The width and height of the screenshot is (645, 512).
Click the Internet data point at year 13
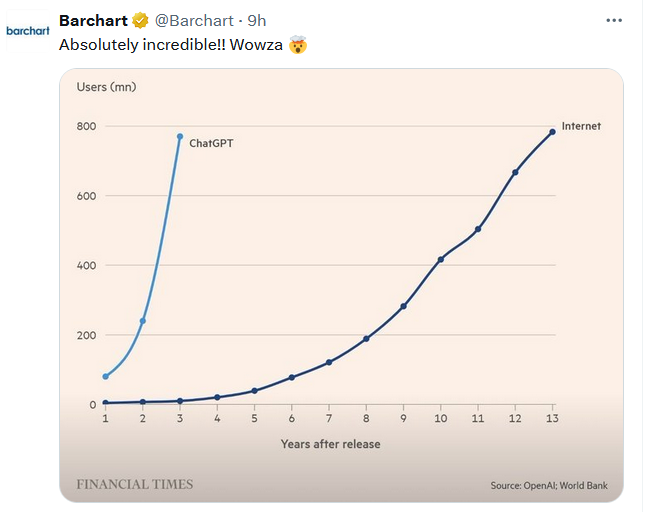point(552,132)
